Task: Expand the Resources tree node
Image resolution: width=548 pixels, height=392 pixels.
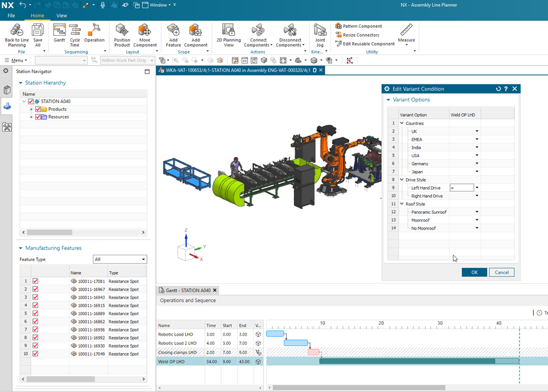Action: pos(31,117)
